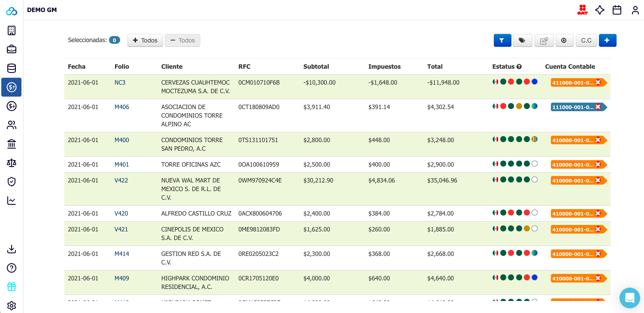Viewport: 644px width, 313px height.
Task: Open the bank building sidebar icon
Action: click(12, 144)
